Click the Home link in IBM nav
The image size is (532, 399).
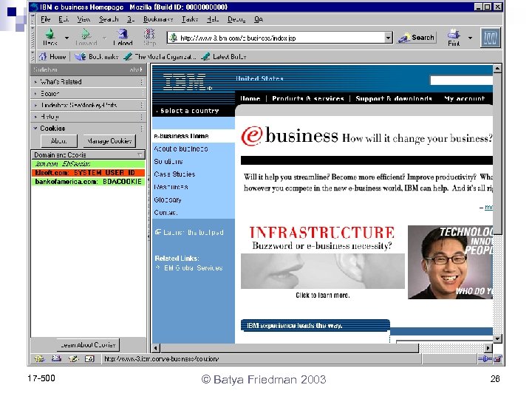pyautogui.click(x=250, y=98)
